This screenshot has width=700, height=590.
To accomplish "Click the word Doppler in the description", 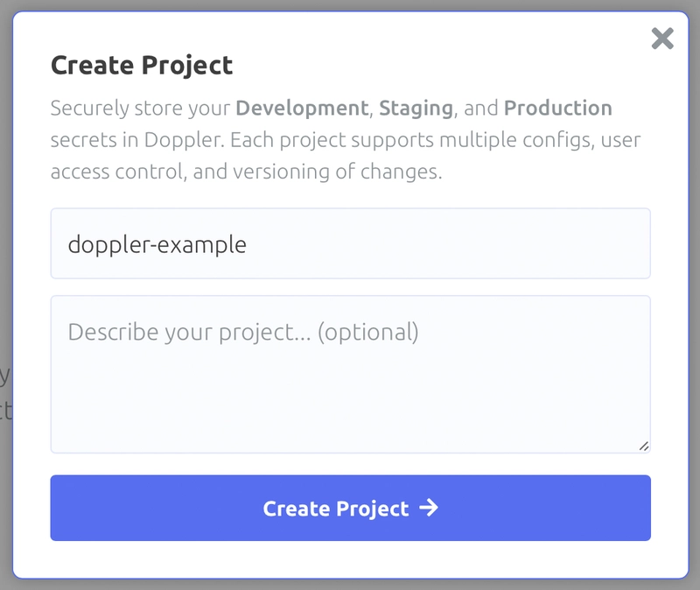I will (x=182, y=140).
